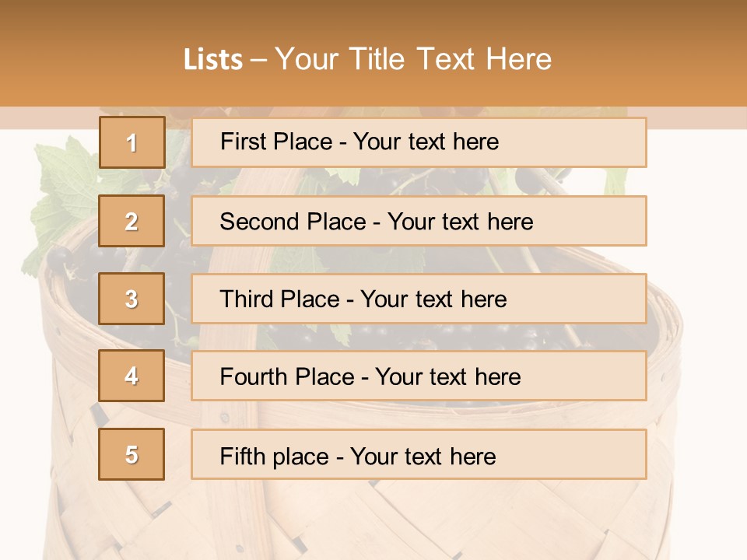Click the Fourth Place text box
This screenshot has height=560, width=747.
419,376
